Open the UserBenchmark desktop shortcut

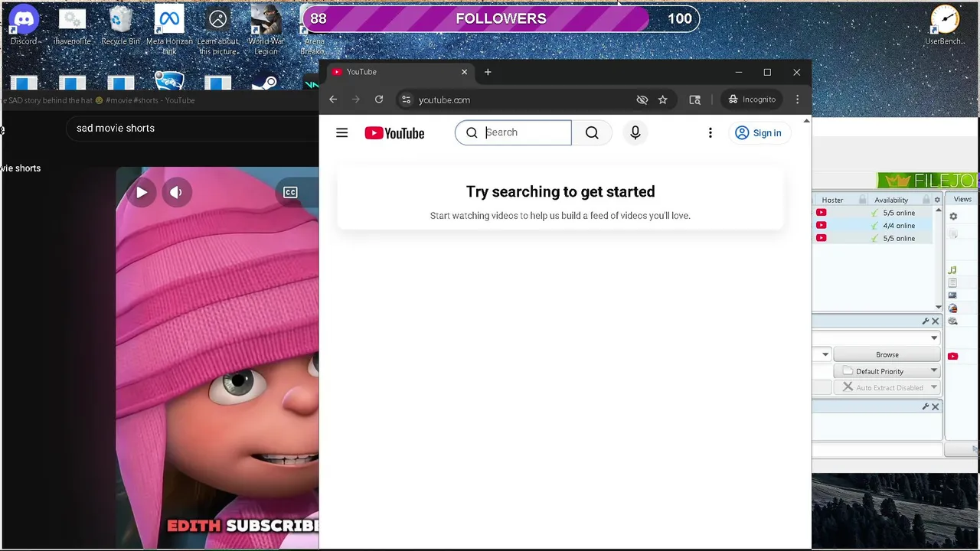click(945, 24)
